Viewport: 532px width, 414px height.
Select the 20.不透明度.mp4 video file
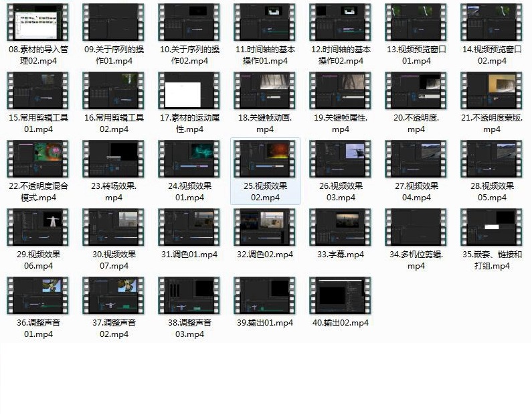pyautogui.click(x=416, y=90)
